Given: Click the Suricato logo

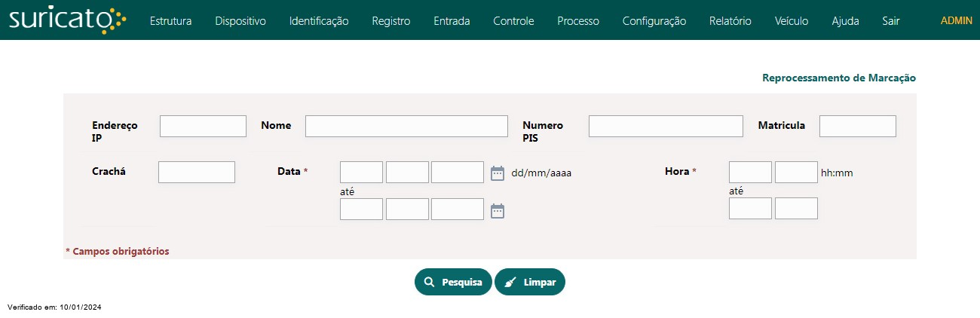Looking at the screenshot, I should (x=68, y=20).
